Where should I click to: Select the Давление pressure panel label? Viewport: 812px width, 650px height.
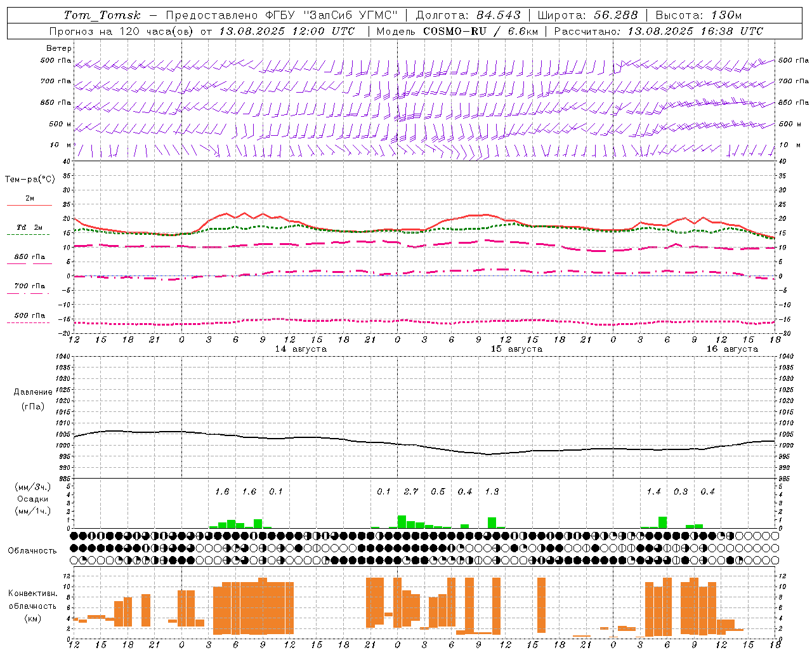tap(32, 392)
